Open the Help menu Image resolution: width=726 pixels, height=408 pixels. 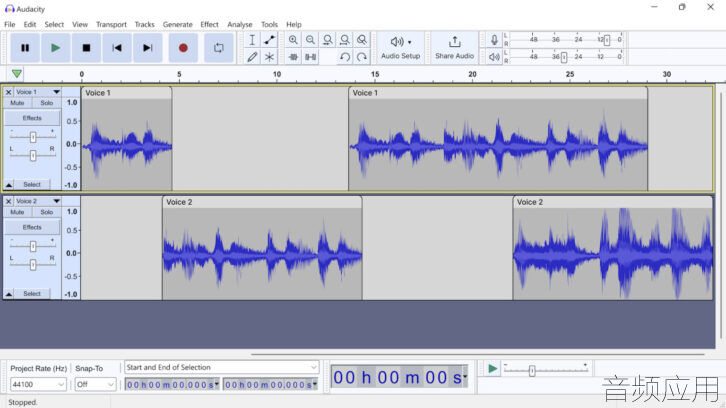(294, 25)
